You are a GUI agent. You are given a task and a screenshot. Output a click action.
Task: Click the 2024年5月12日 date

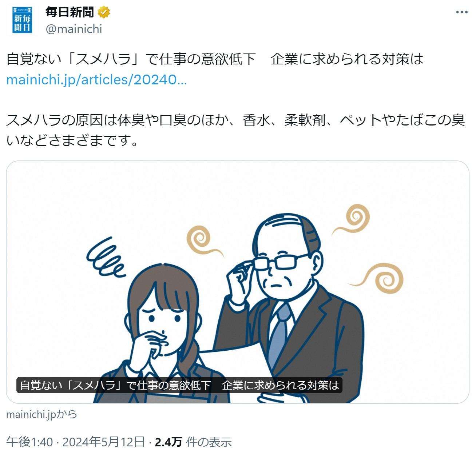pyautogui.click(x=104, y=442)
